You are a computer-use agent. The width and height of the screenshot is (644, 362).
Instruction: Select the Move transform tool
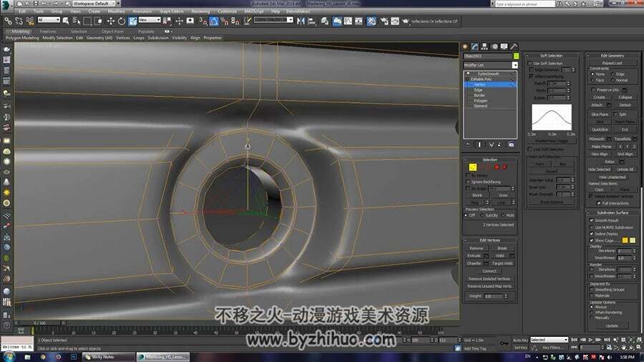pos(110,21)
